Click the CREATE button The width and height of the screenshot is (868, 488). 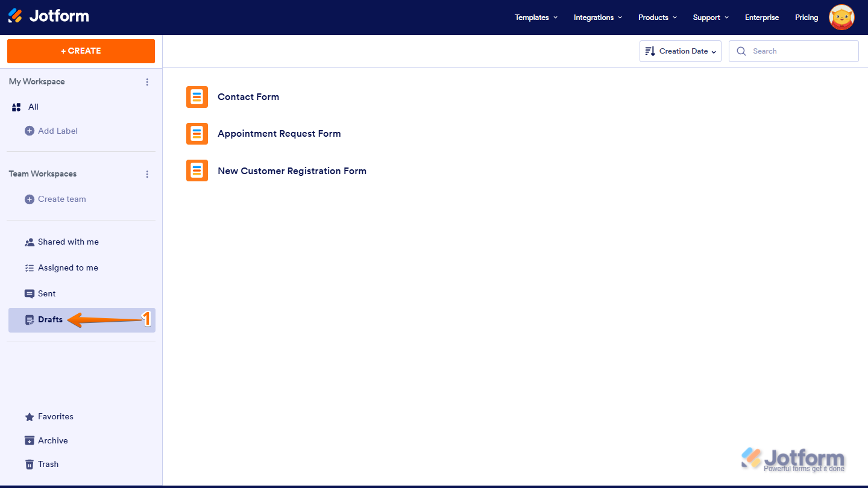click(81, 51)
